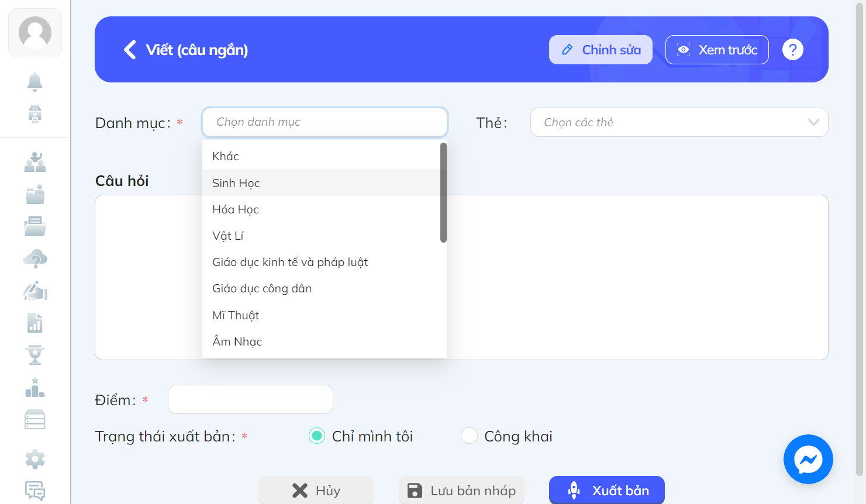Open the Messenger chat bubble

coord(808,459)
